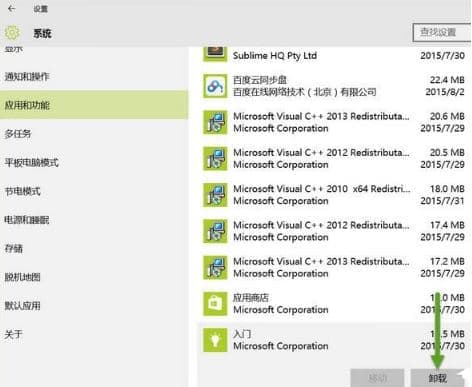Select 百度云同步盘 app name
The width and height of the screenshot is (472, 387).
[x=260, y=80]
